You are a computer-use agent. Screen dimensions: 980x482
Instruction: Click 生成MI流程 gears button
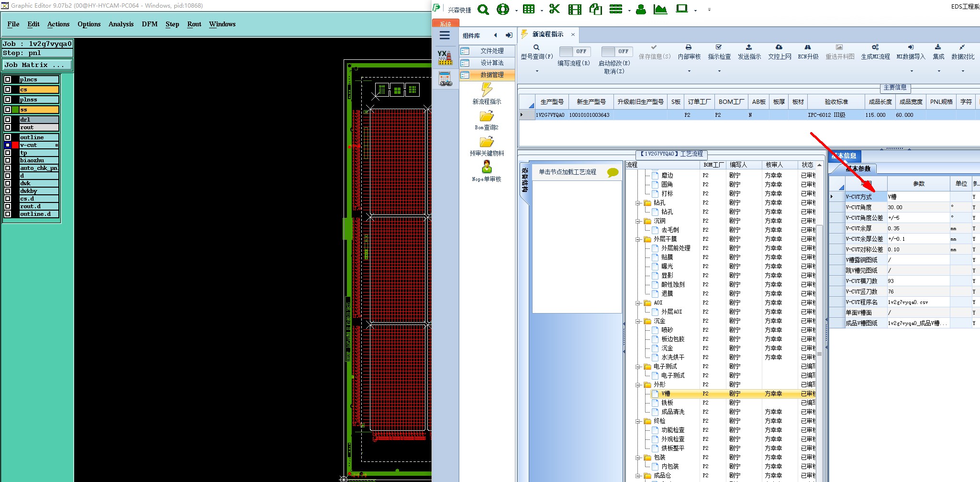[x=875, y=52]
